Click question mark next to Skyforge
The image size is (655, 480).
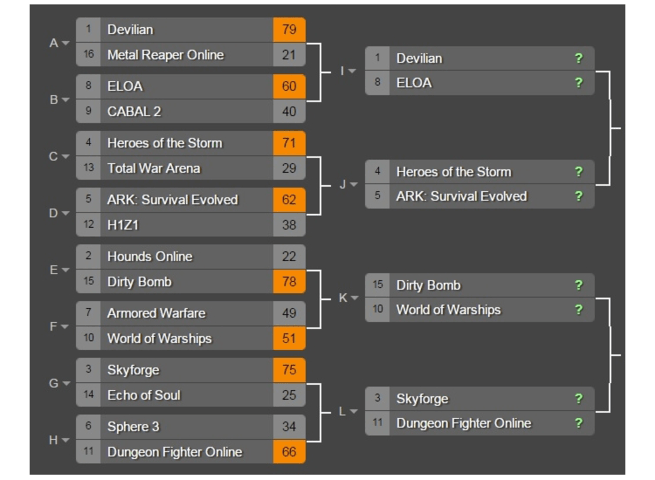[x=579, y=399]
